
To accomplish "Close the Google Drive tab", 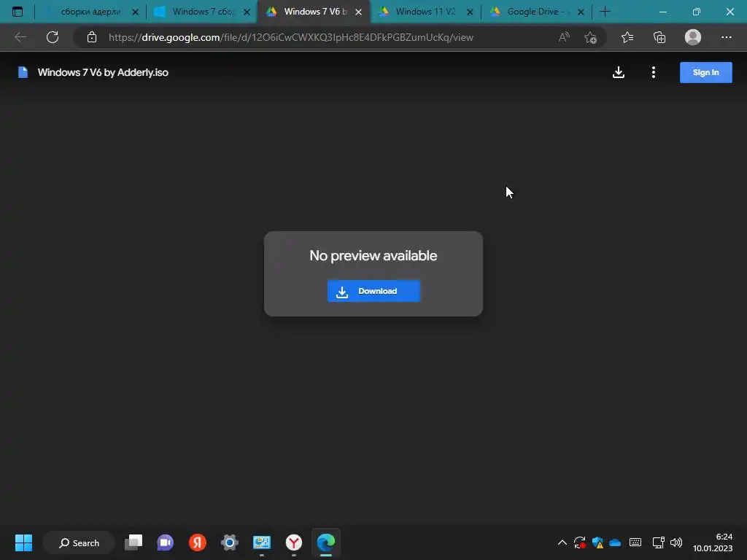I will point(581,12).
